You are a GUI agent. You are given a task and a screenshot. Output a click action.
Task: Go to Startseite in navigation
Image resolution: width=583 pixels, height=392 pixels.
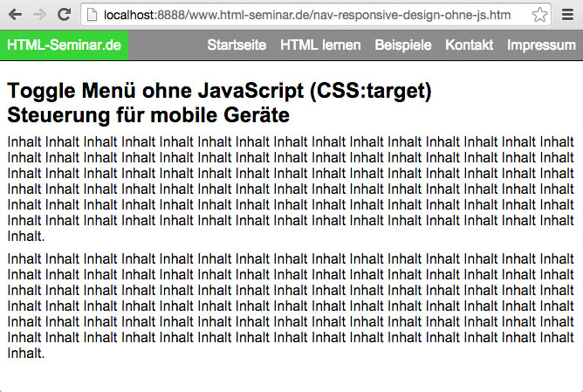[x=237, y=45]
